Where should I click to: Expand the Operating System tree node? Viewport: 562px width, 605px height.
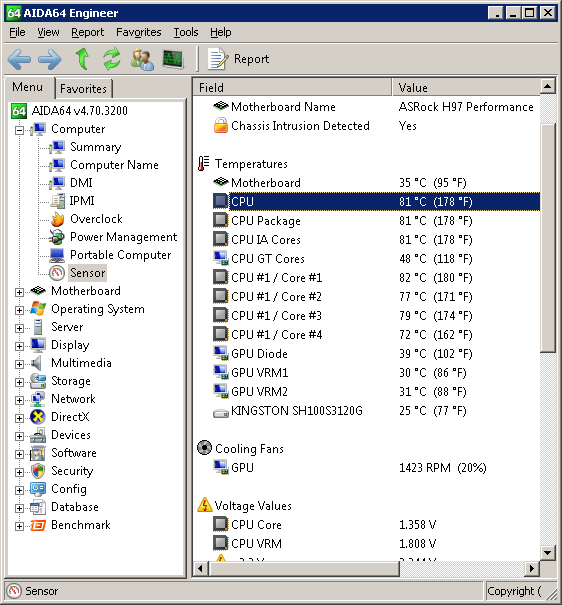coord(19,310)
